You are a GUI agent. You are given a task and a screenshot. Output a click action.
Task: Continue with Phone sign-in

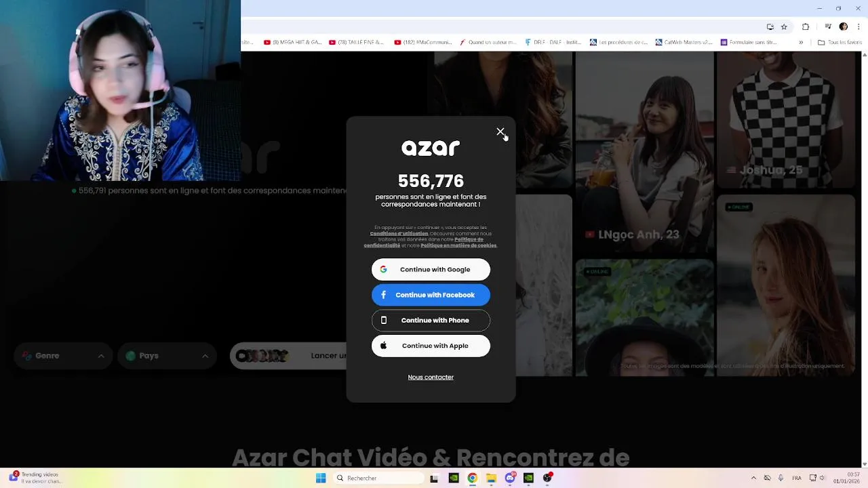[x=431, y=320]
